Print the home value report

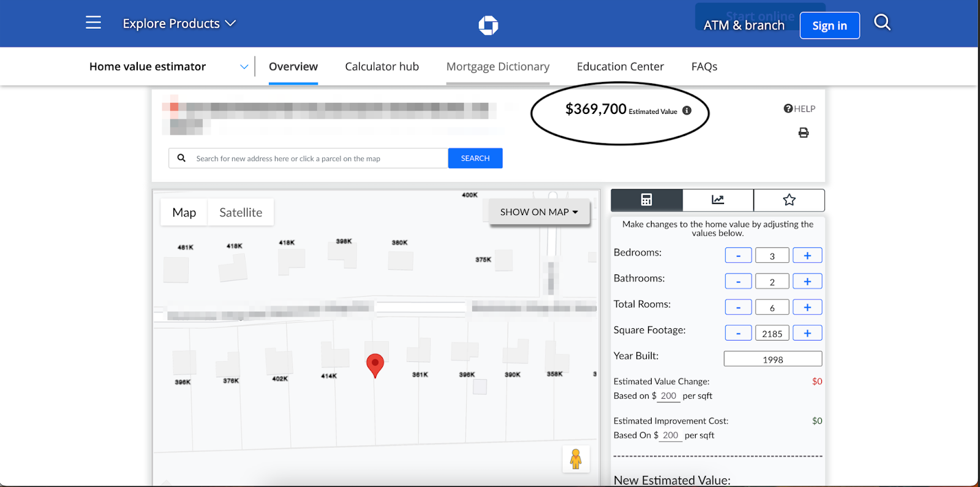point(804,133)
